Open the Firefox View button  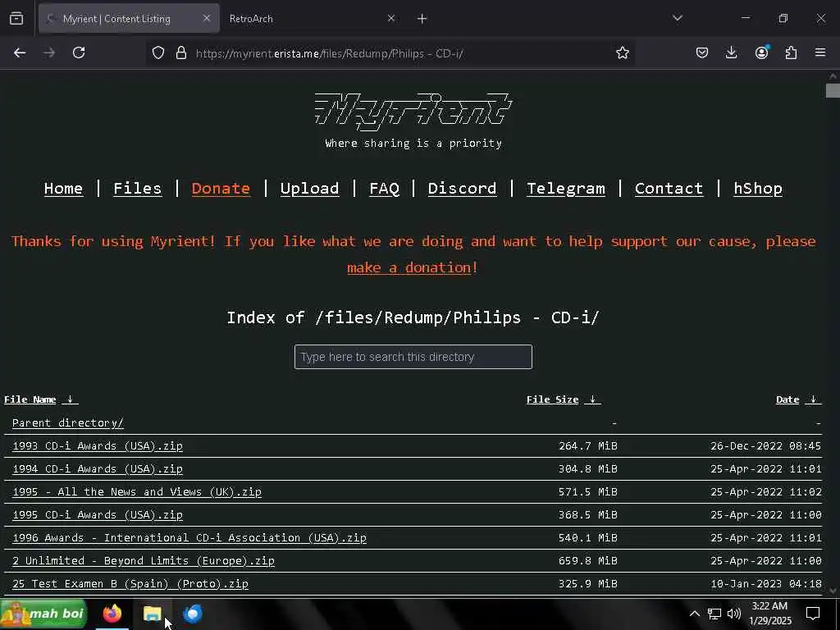[x=16, y=18]
